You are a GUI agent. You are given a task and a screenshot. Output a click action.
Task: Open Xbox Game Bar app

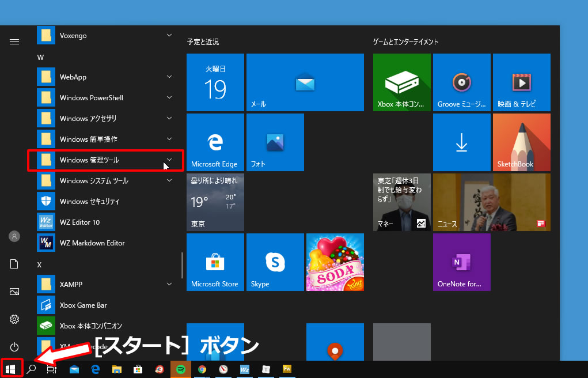tap(105, 305)
